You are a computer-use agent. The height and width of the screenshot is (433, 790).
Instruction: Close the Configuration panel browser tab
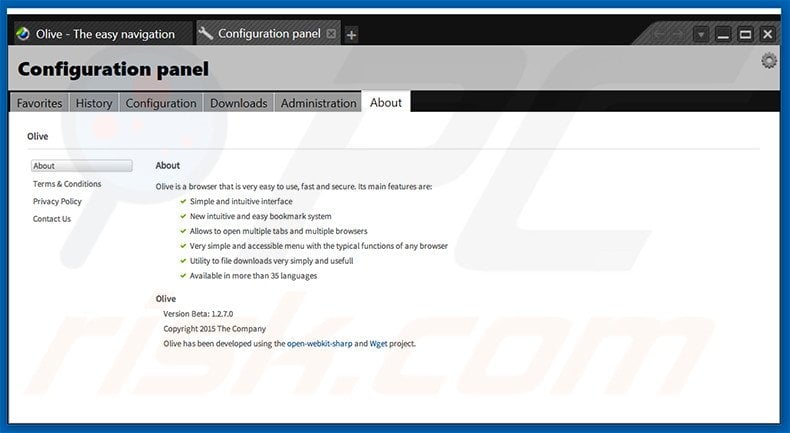pyautogui.click(x=331, y=34)
